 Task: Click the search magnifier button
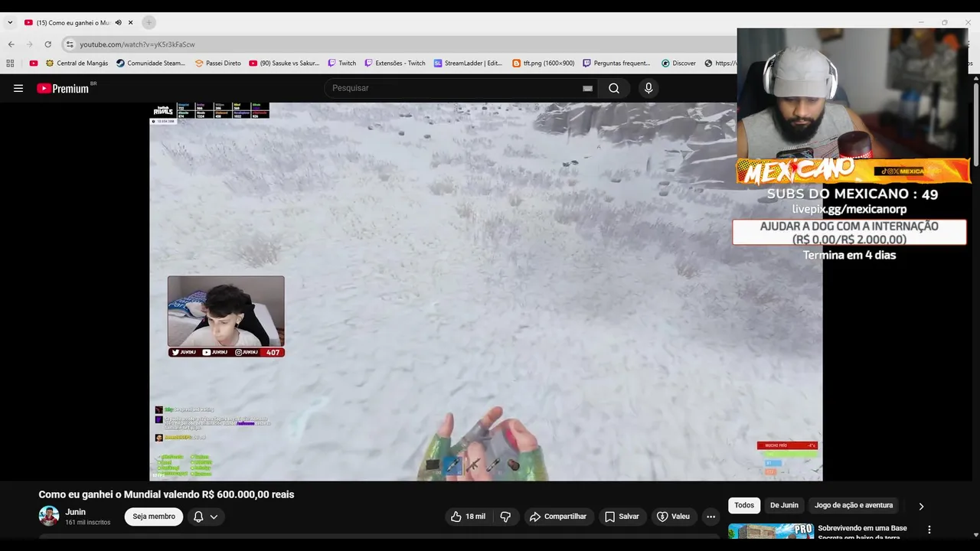(614, 88)
